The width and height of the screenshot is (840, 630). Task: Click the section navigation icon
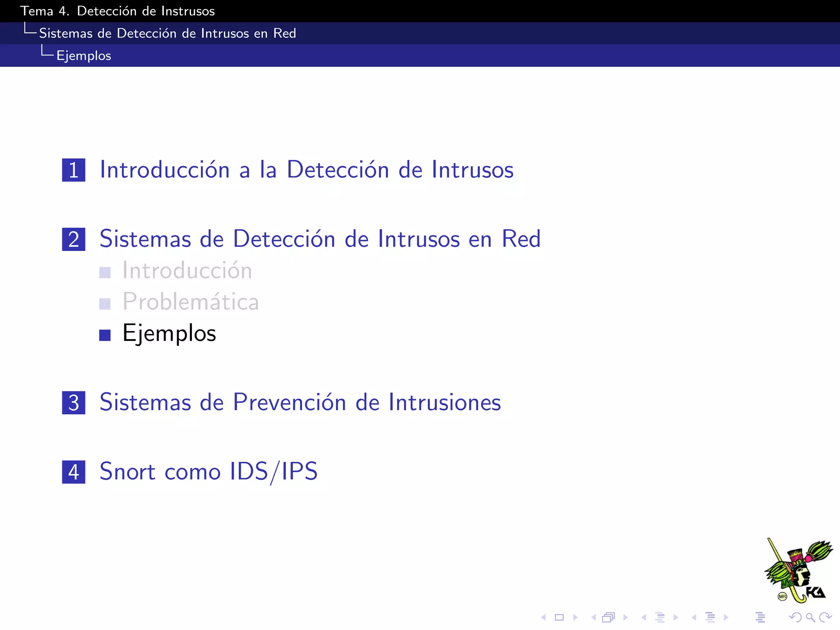[710, 617]
